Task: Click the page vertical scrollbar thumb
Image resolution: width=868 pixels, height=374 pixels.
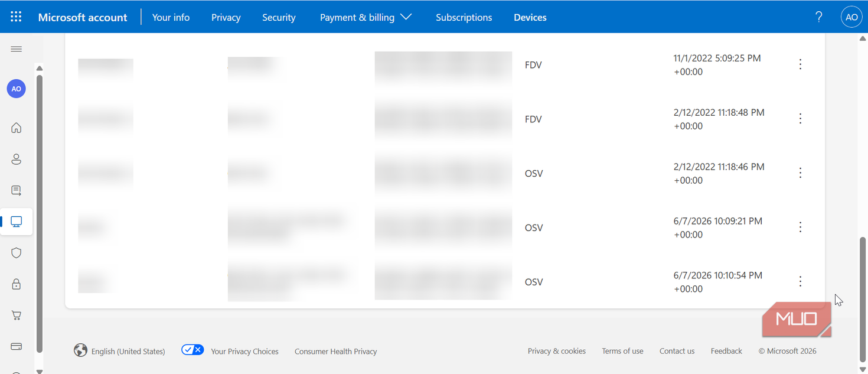Action: click(863, 298)
